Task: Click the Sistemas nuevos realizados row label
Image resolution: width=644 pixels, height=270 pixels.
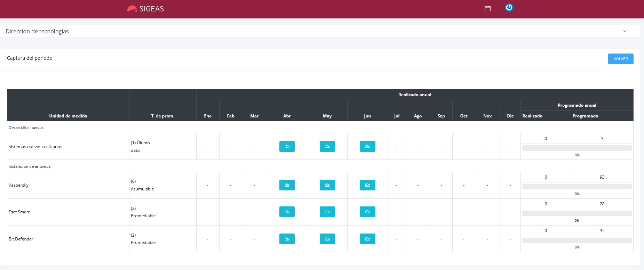Action: point(35,146)
